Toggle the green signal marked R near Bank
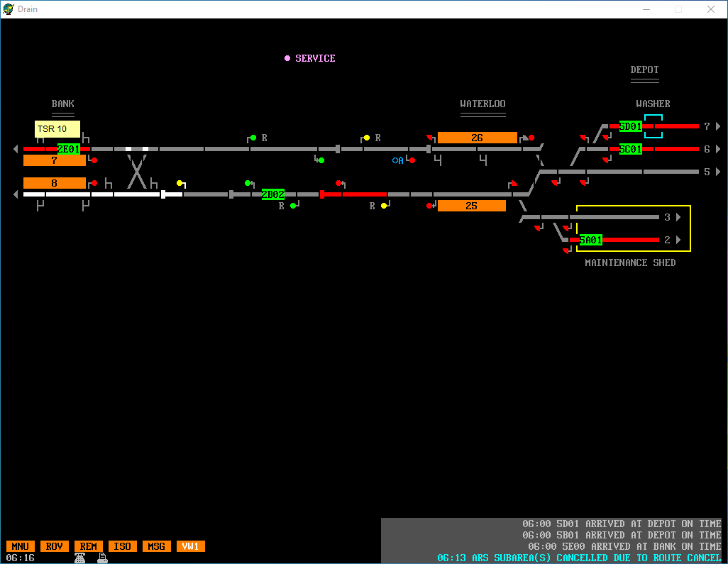Screen dimensions: 728x564 click(x=253, y=138)
